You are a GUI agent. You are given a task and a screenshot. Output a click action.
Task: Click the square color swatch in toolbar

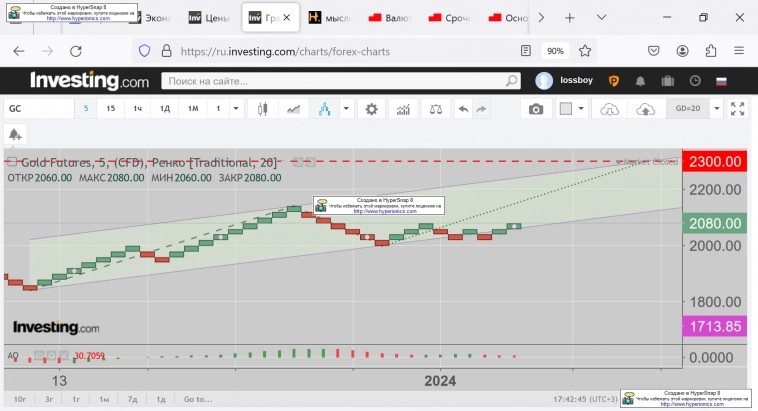tap(566, 109)
